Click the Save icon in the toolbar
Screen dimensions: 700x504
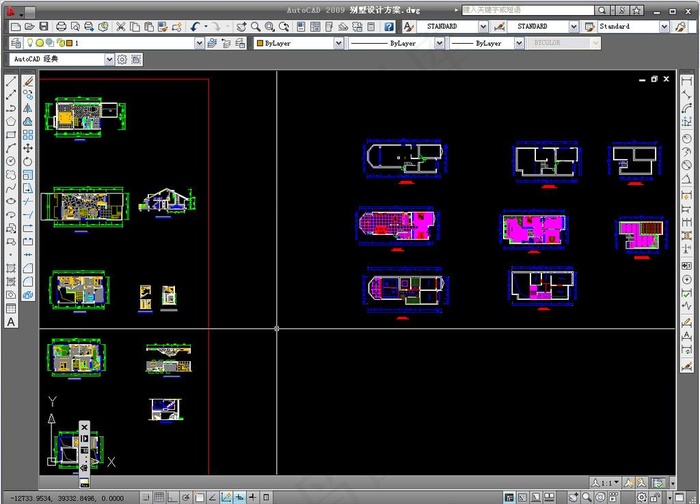click(x=44, y=27)
